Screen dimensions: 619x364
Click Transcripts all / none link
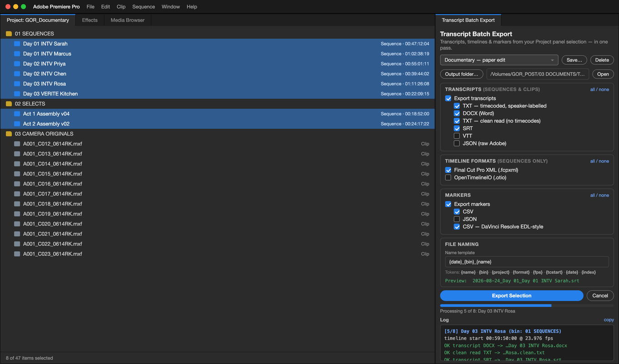pyautogui.click(x=599, y=90)
